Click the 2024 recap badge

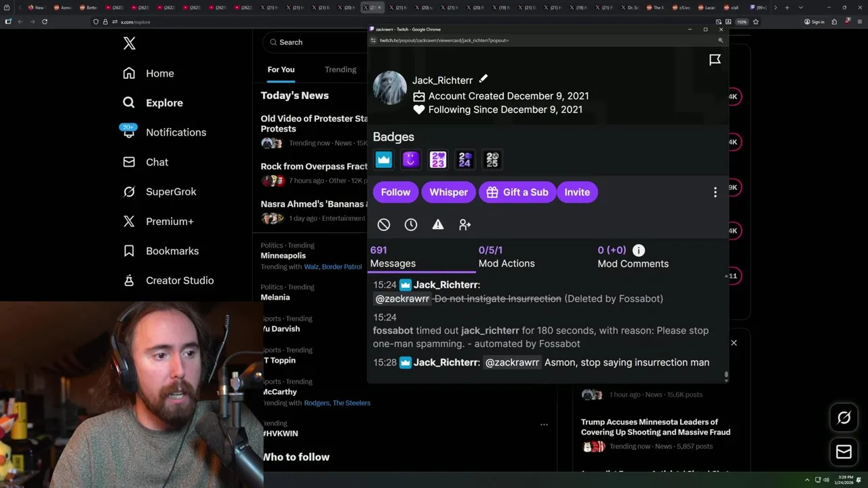point(465,159)
